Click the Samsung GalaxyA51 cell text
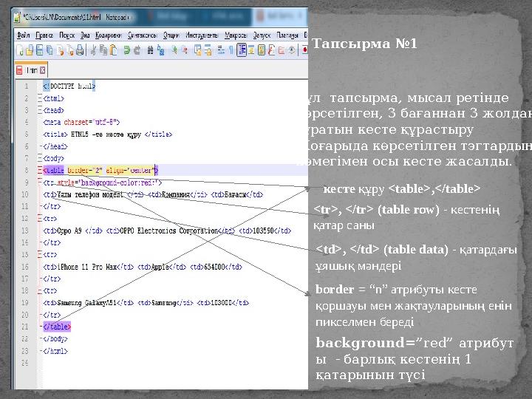This screenshot has height=399, width=532. [x=87, y=303]
